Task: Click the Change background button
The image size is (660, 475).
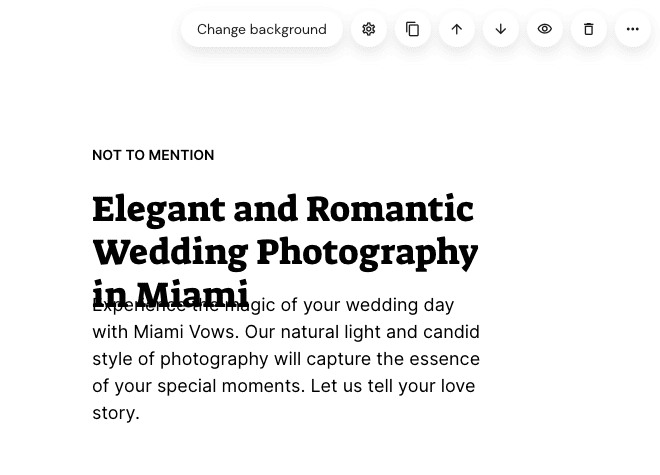Action: (262, 29)
